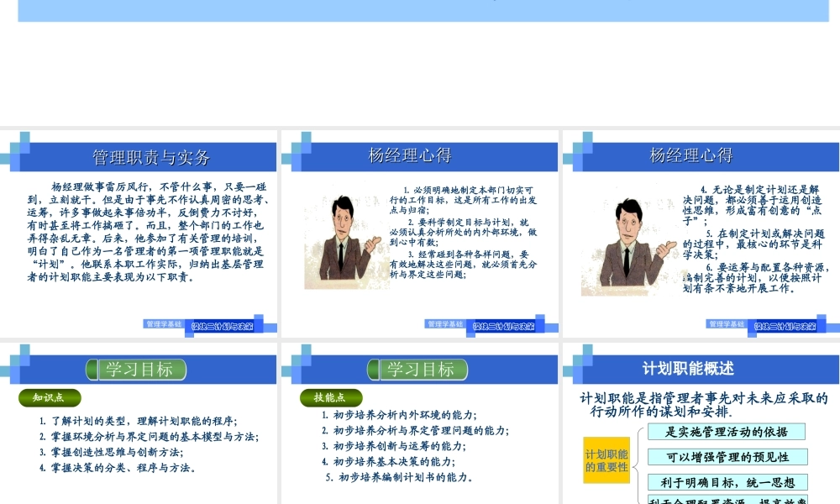Image resolution: width=840 pixels, height=504 pixels.
Task: Click the top blue gradient header bar
Action: pyautogui.click(x=420, y=13)
